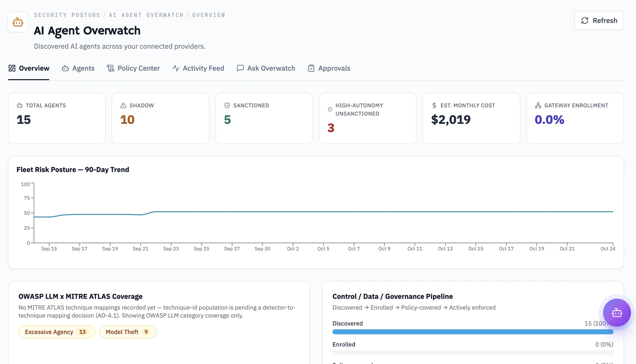Click the Enrolled progress bar

pos(473,353)
